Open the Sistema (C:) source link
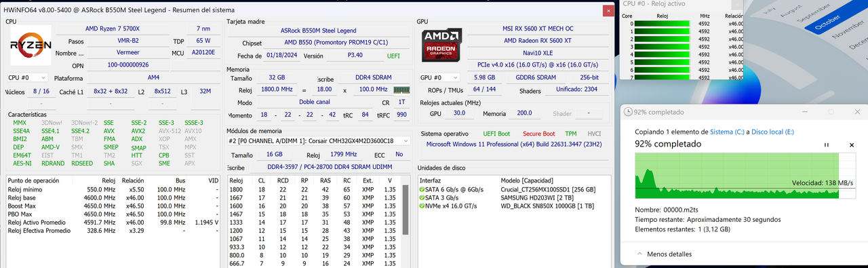 point(727,132)
